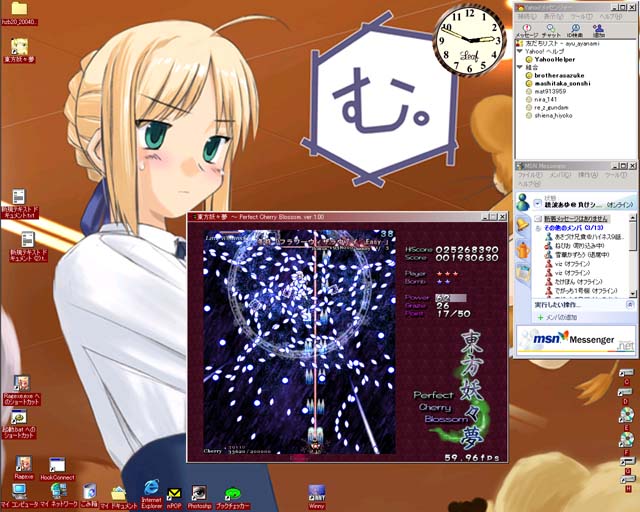Open the ファイル menu in MSN Messenger
Image resolution: width=640 pixels, height=512 pixels.
(525, 174)
